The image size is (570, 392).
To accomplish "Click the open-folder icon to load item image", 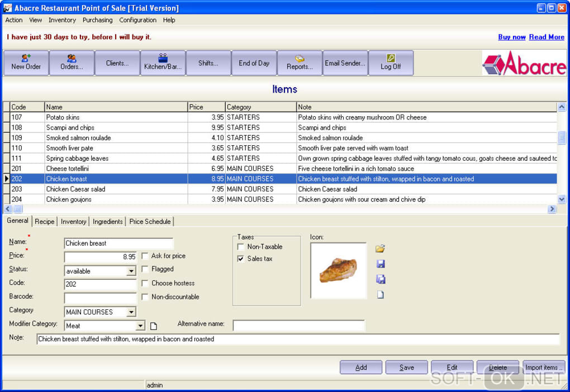I will [380, 248].
